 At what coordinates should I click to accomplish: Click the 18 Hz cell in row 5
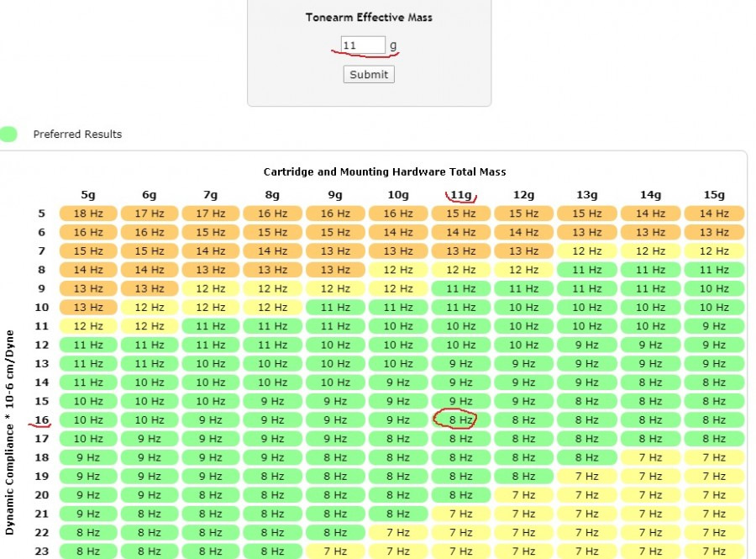tap(88, 214)
